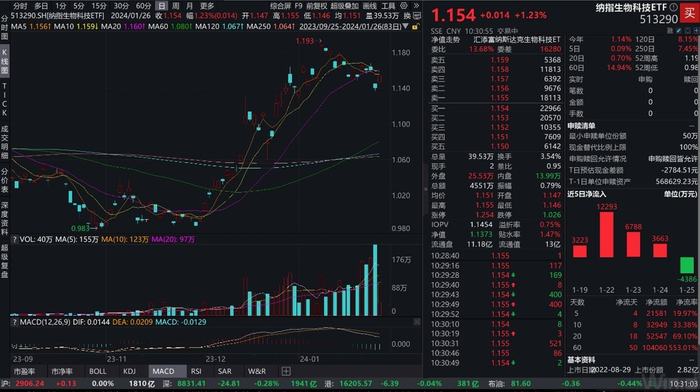Click the VOL indicator help question mark
The image size is (700, 392).
tap(14, 239)
